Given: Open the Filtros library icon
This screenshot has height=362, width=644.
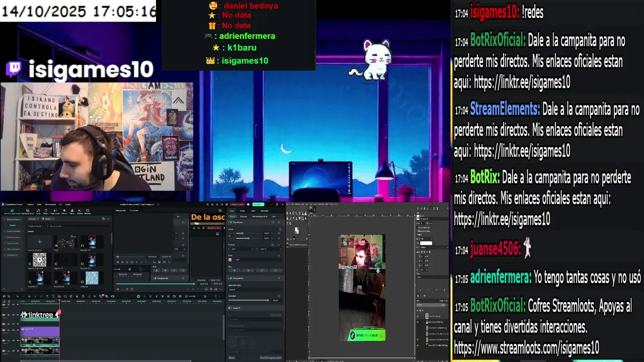Looking at the screenshot, I should coord(72,212).
